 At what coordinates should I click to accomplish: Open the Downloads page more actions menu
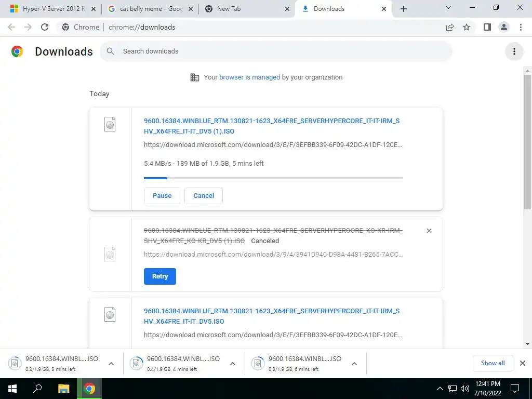tap(514, 51)
